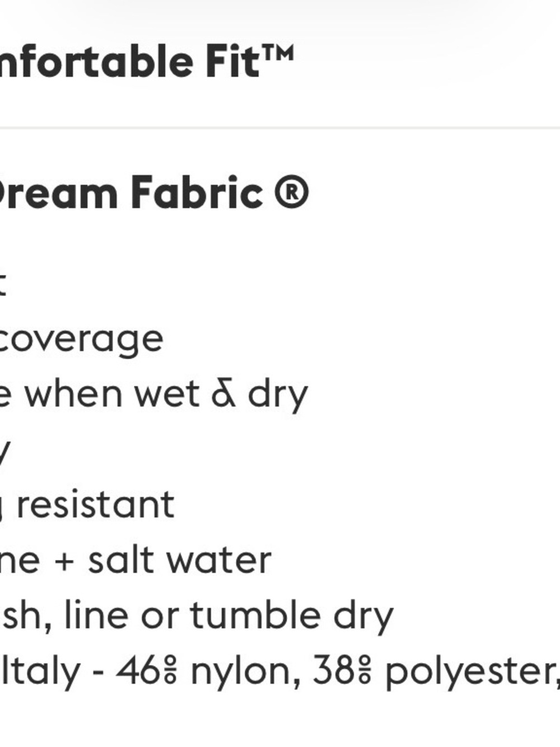Click the registered symbol after Dream Fabric
The width and height of the screenshot is (560, 747).
click(x=292, y=193)
